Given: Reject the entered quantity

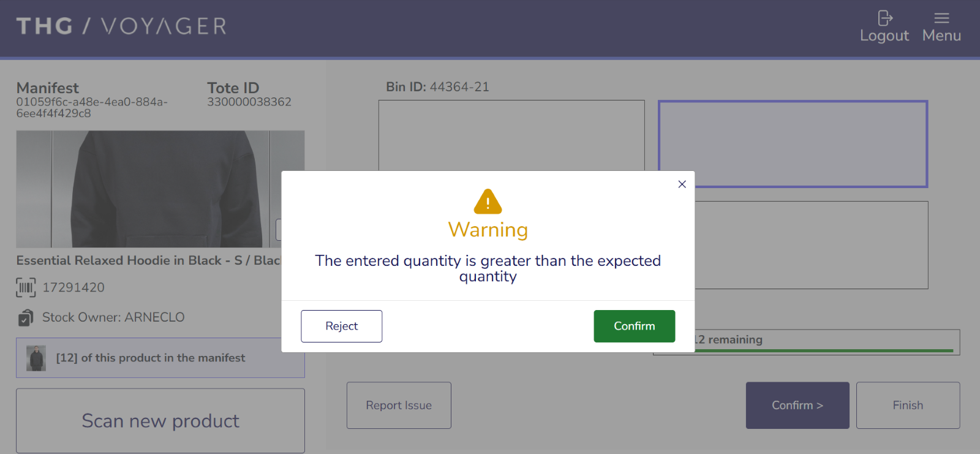Looking at the screenshot, I should pos(341,326).
